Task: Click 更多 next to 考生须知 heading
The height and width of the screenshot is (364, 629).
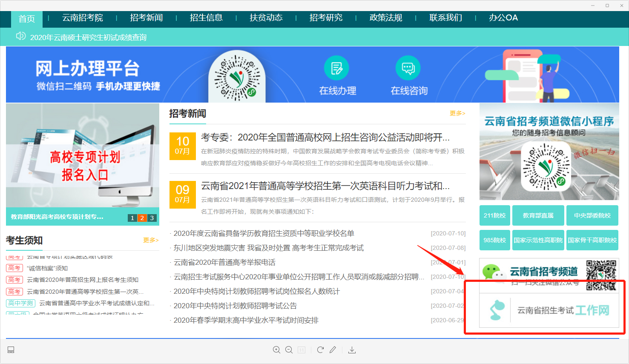Action: [x=151, y=240]
